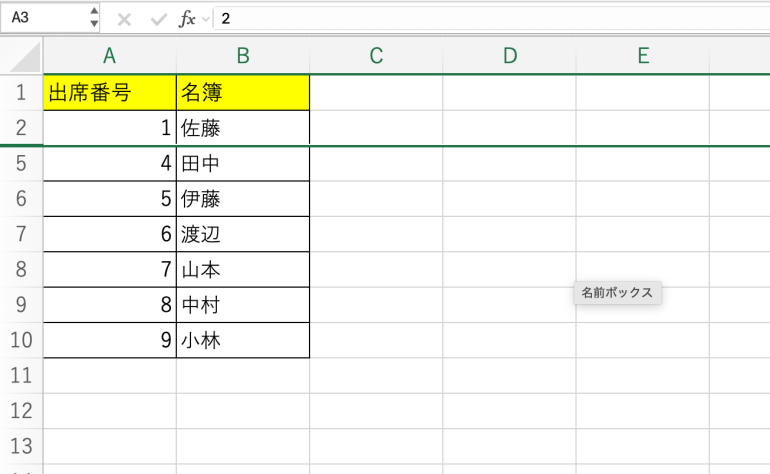Select column B header
770x474 pixels.
[243, 56]
